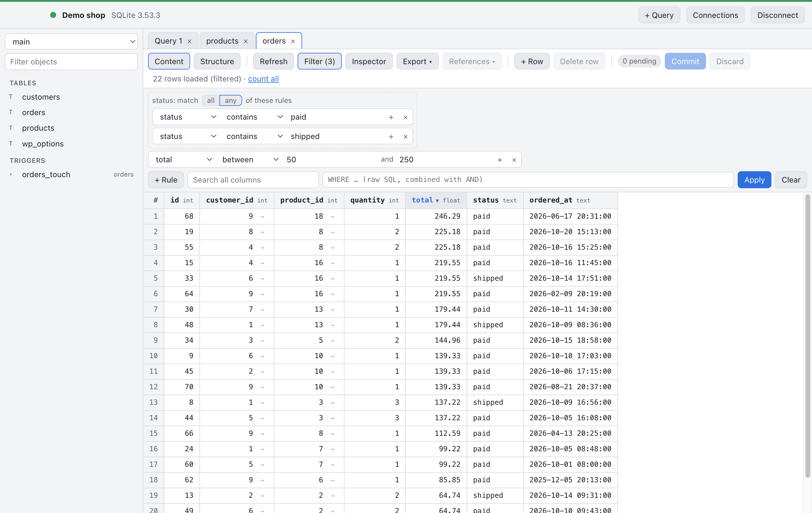Click the vertical table scrollbar
Screen dimensions: 812x513
[x=807, y=336]
